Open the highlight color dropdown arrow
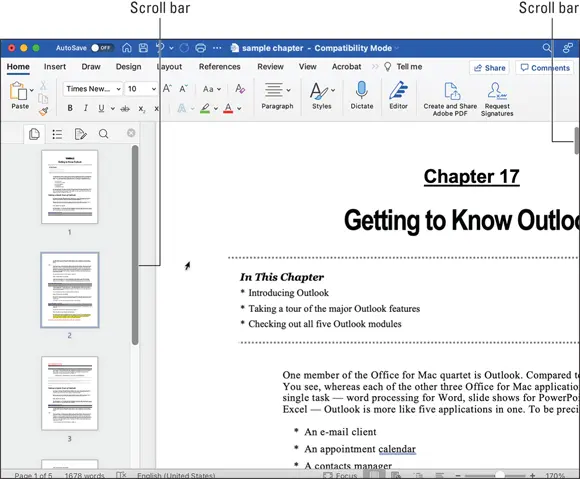Screen dimensions: 580x479 216,108
